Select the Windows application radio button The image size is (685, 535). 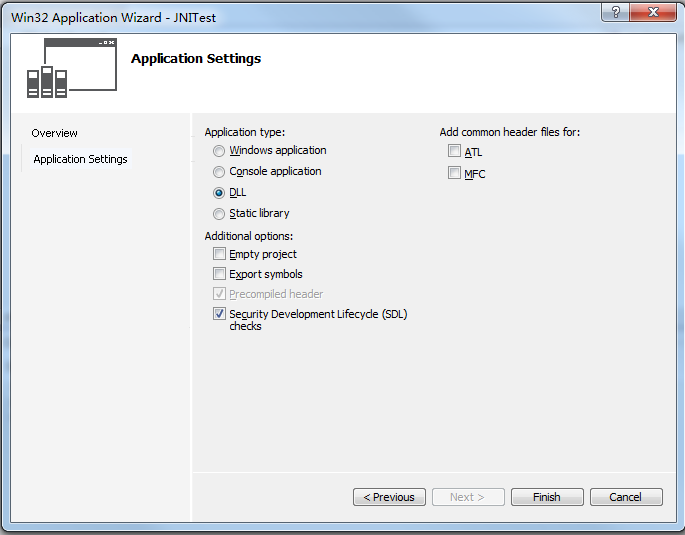coord(219,151)
